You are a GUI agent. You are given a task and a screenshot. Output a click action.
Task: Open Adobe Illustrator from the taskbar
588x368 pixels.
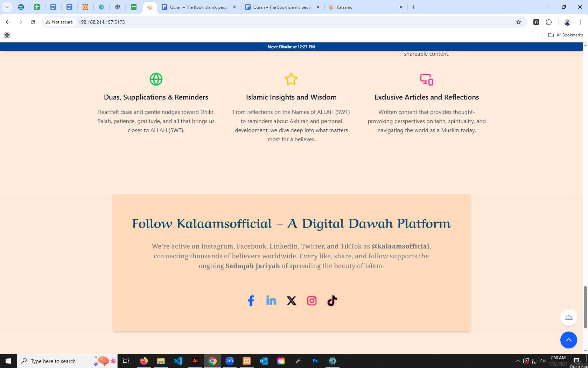(195, 361)
